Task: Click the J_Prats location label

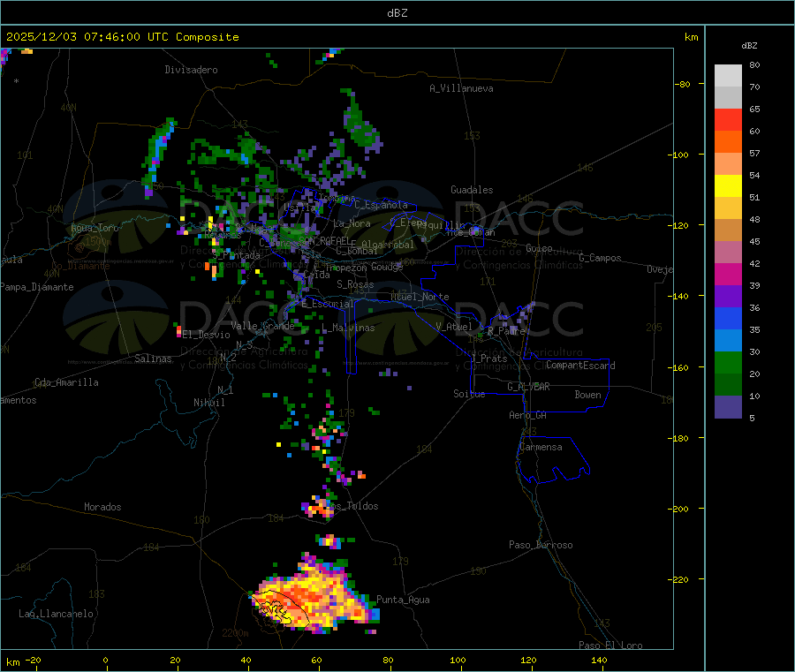Action: 488,358
